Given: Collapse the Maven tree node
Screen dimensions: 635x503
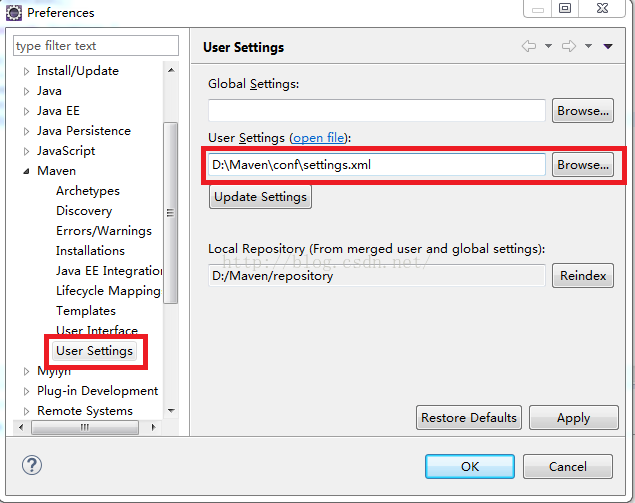Looking at the screenshot, I should coord(26,171).
